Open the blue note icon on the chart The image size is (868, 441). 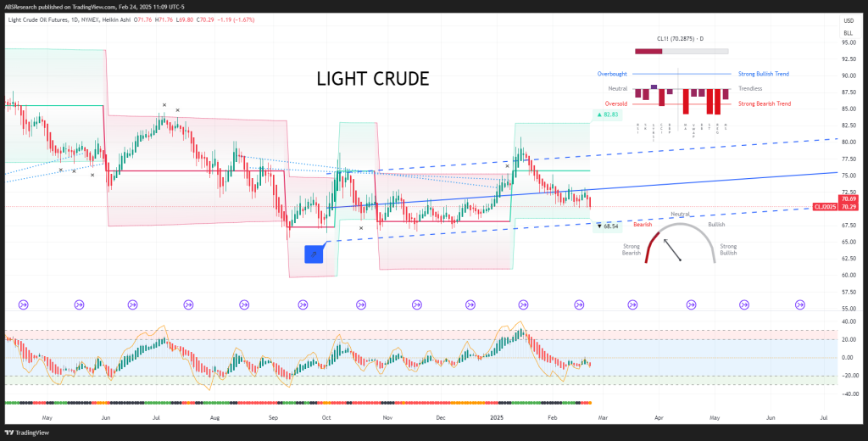pyautogui.click(x=314, y=254)
